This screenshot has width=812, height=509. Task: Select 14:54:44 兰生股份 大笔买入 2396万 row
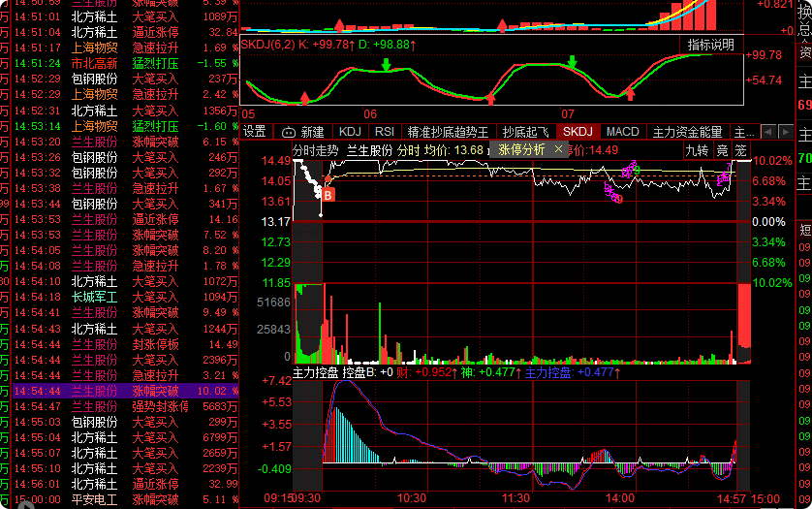pyautogui.click(x=126, y=360)
